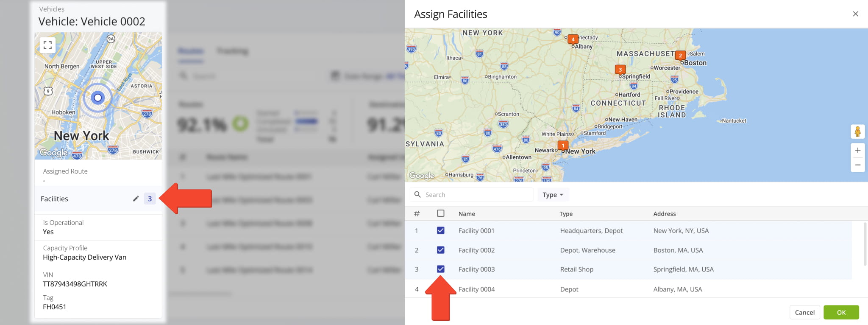
Task: Click the Type column header
Action: pyautogui.click(x=566, y=214)
